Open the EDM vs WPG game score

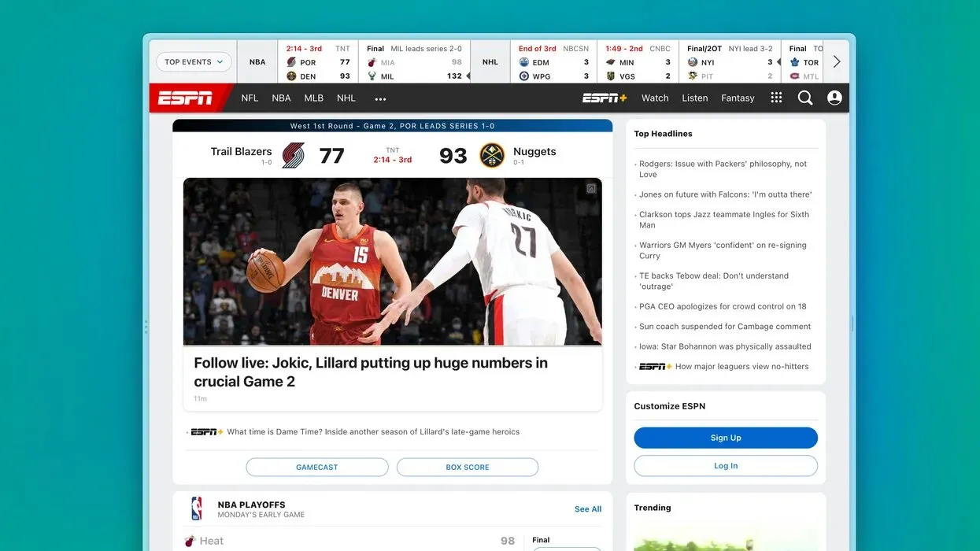(x=553, y=62)
